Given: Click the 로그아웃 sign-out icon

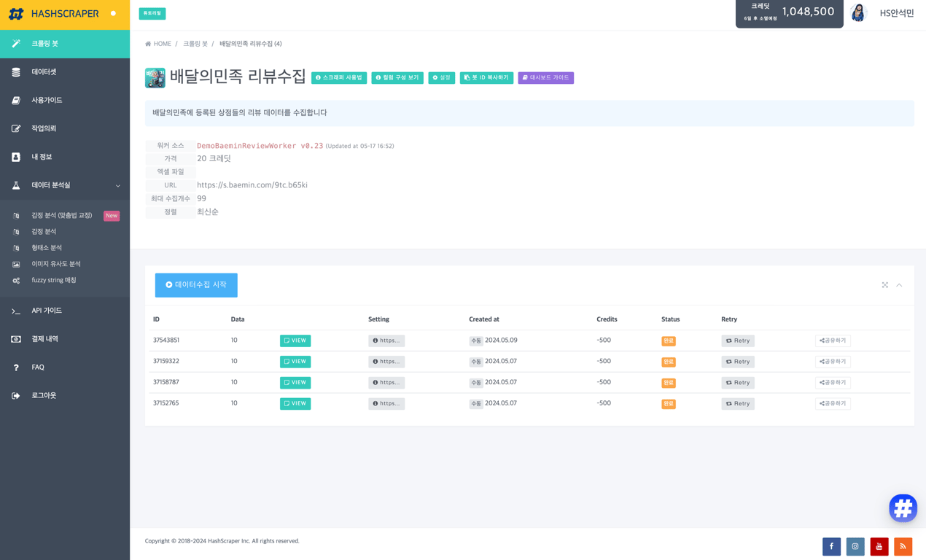Looking at the screenshot, I should (x=16, y=396).
